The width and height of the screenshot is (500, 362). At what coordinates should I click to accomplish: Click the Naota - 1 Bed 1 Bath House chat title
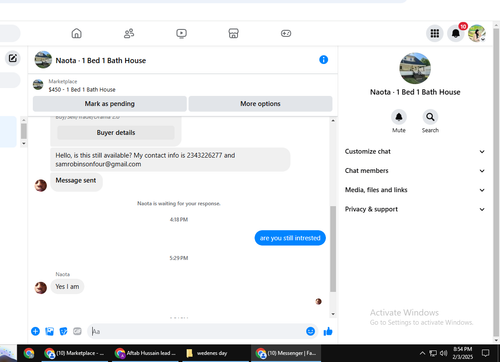[101, 61]
